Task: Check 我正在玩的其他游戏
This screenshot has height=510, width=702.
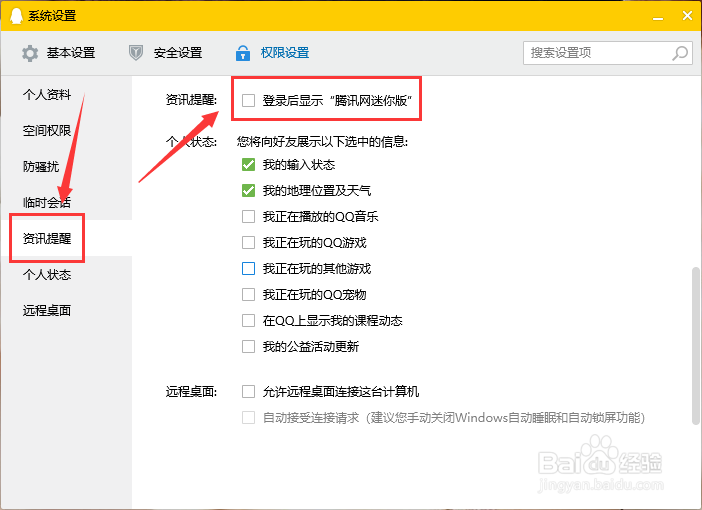Action: coord(248,269)
